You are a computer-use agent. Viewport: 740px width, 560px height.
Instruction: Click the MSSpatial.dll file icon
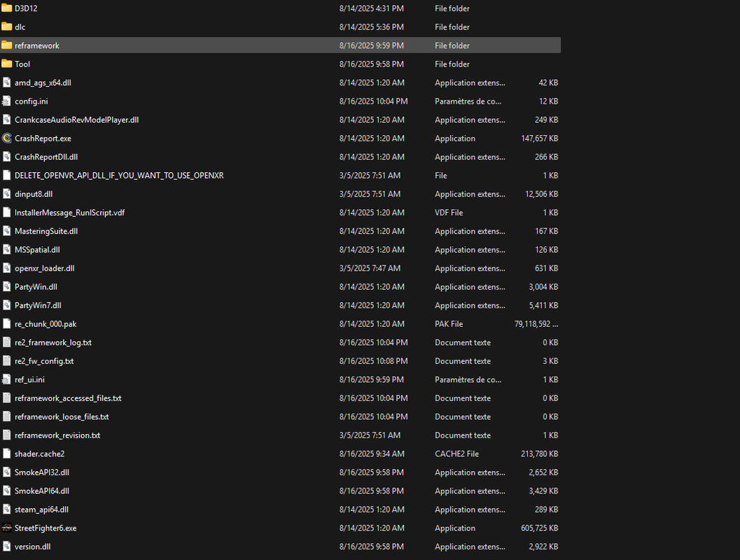click(x=6, y=250)
